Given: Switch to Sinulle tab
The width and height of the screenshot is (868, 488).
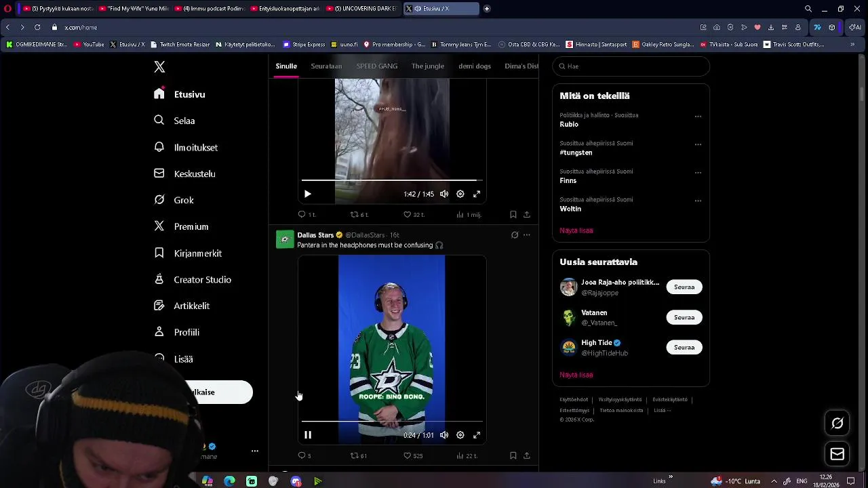Looking at the screenshot, I should [286, 66].
